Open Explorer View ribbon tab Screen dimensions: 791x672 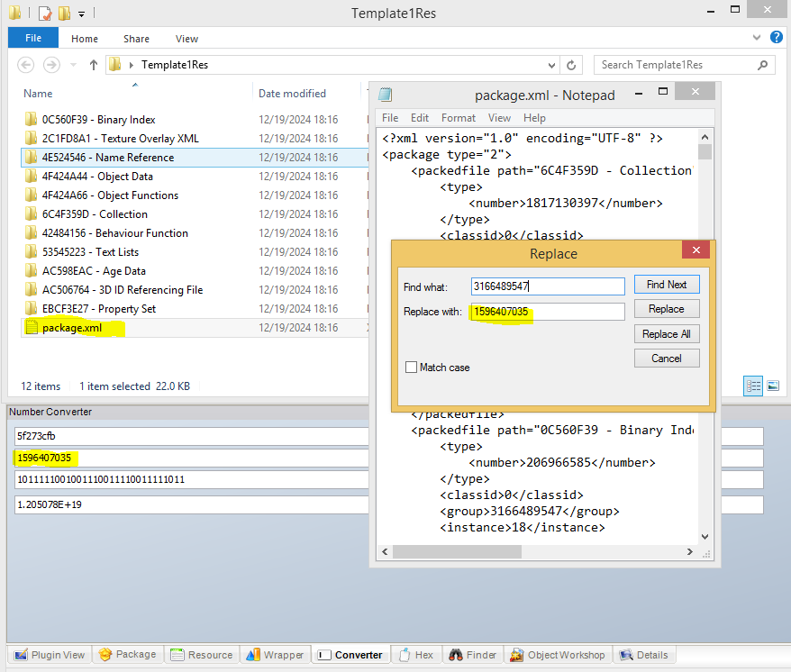point(186,39)
